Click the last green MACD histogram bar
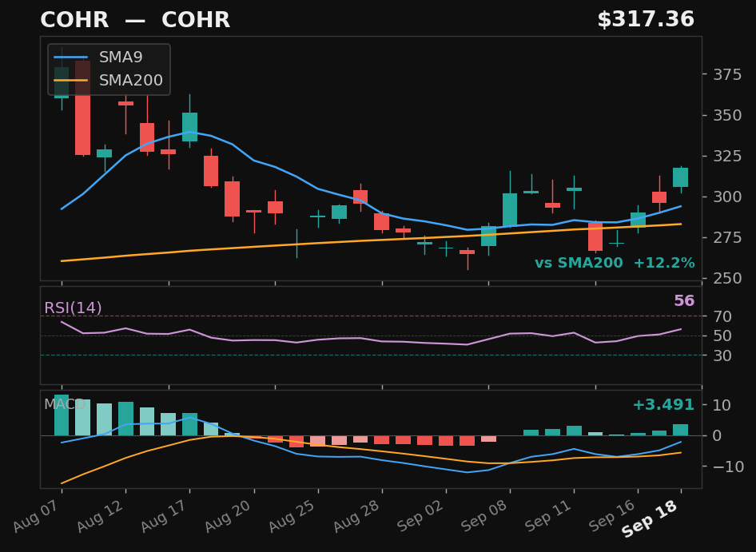Screen dimensions: 756x552 pos(680,430)
